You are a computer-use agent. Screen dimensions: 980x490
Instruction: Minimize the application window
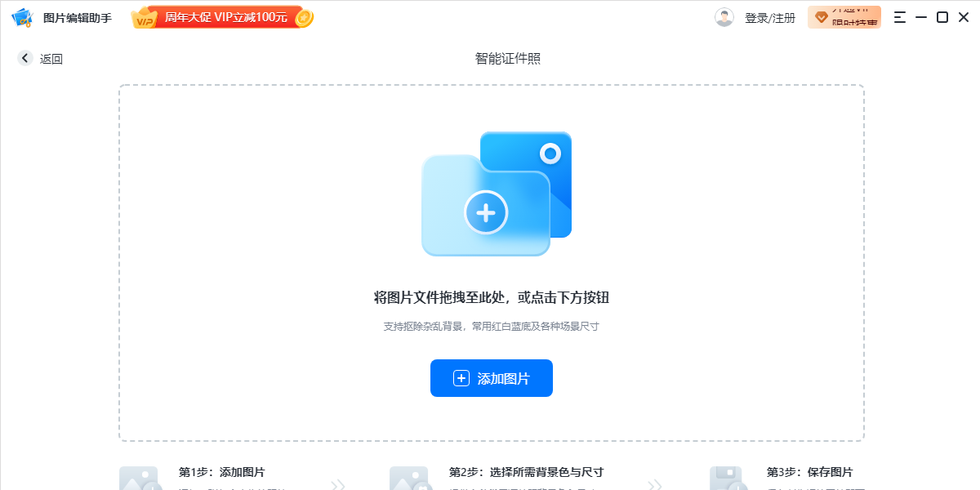coord(921,17)
